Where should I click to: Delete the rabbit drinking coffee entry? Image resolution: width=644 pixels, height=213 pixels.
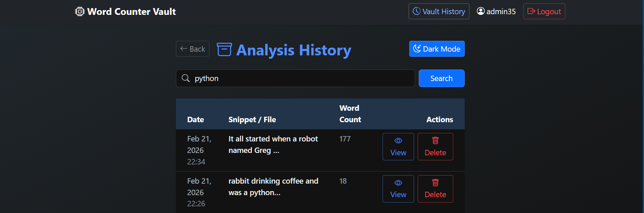pos(435,189)
